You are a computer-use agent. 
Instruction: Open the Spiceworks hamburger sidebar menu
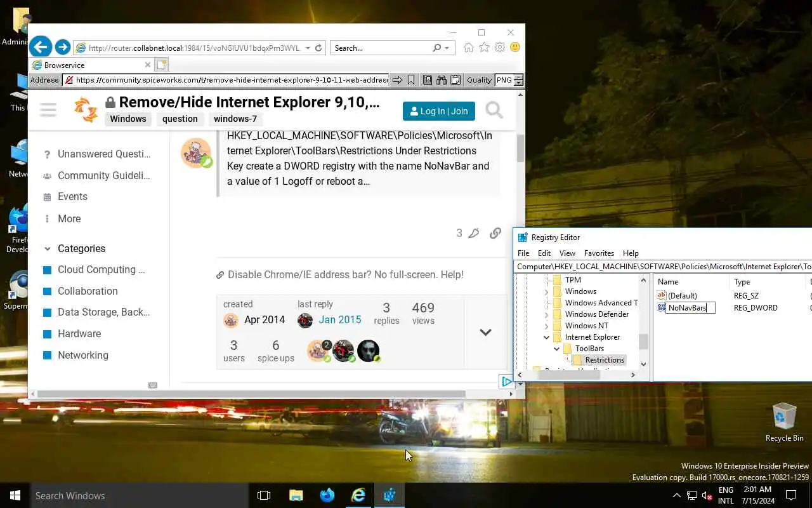point(48,110)
